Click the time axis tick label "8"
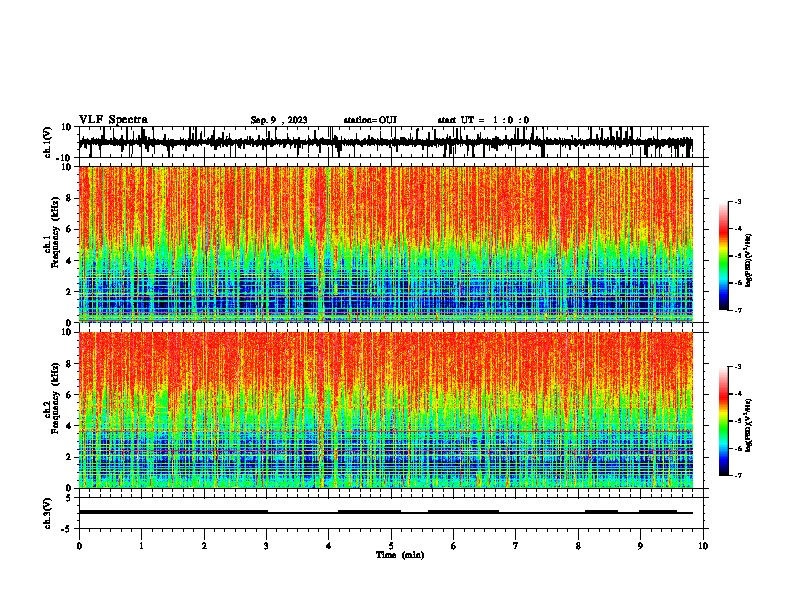792x612 pixels. tap(578, 546)
